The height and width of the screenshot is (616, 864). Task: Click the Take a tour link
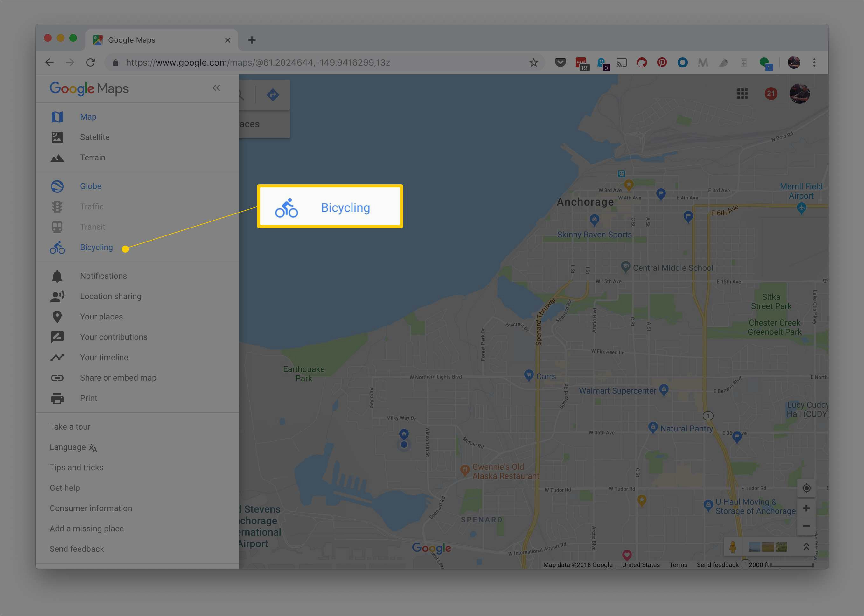[70, 427]
